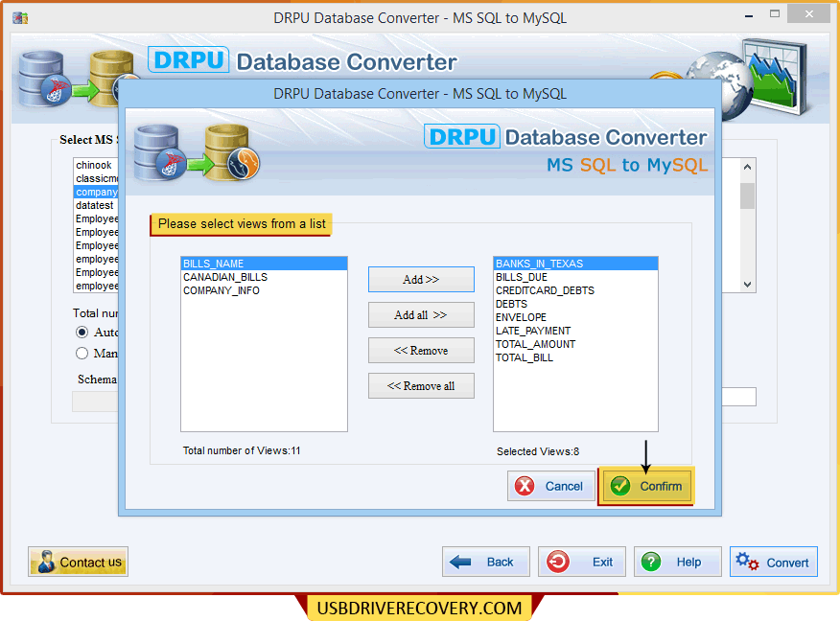Select BILLS_NAME in the available views list
Screen dimensions: 840x621
(264, 264)
